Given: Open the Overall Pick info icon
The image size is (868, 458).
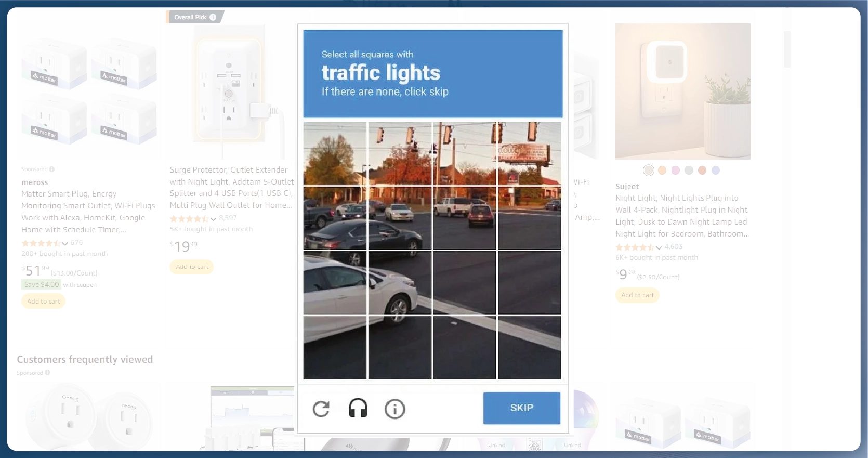Looking at the screenshot, I should tap(213, 17).
